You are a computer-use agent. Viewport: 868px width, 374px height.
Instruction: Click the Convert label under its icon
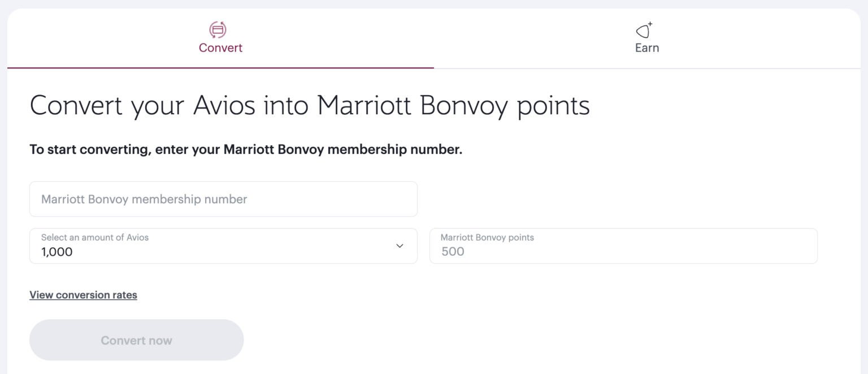220,48
